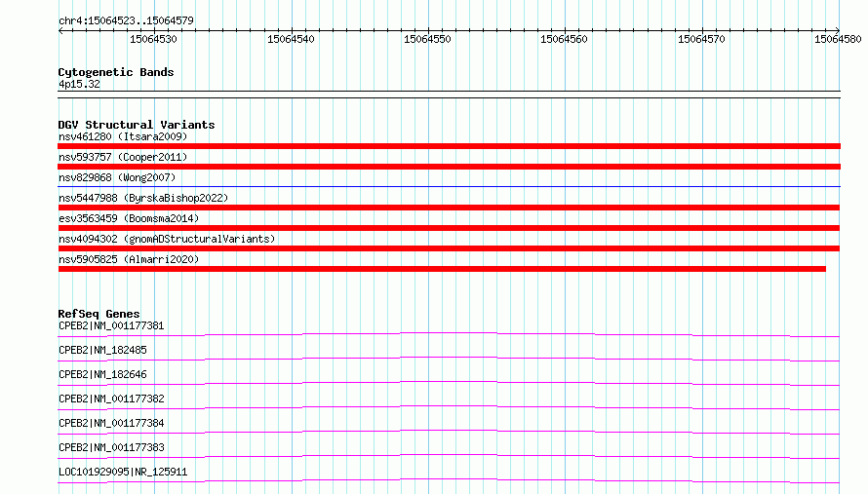Screen dimensions: 868x494
Task: Click the red bar of nsv4094302
Action: coord(449,248)
